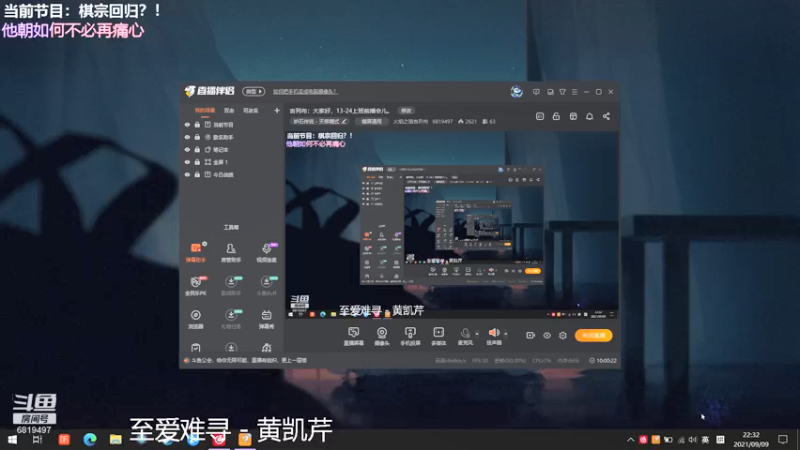Image resolution: width=800 pixels, height=450 pixels.
Task: Toggle preview visibility eye icon in bottom bar
Action: pos(546,335)
